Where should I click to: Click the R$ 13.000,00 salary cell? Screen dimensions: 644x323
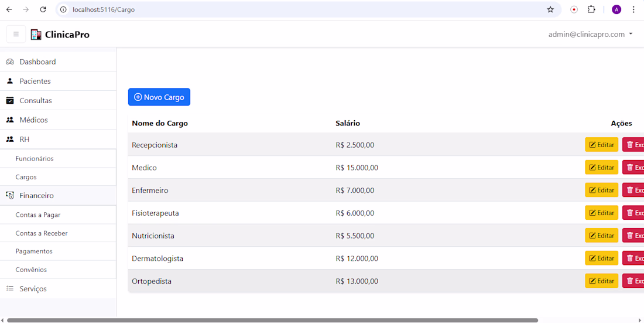(x=357, y=281)
